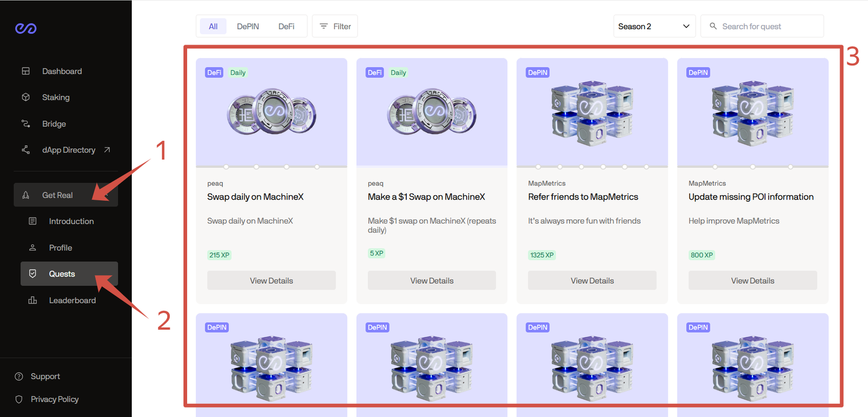Click the Update missing POI information thumbnail
Screen dimensions: 868x417
[x=752, y=112]
